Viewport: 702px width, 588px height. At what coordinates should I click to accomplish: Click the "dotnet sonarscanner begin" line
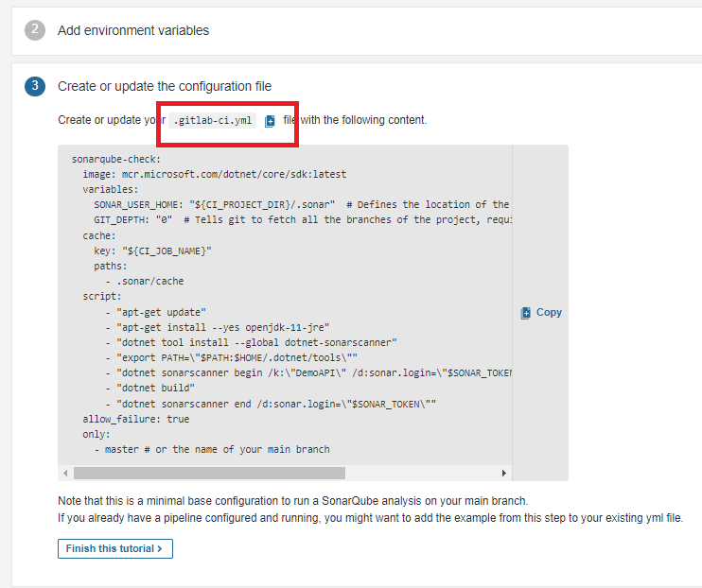coord(308,372)
